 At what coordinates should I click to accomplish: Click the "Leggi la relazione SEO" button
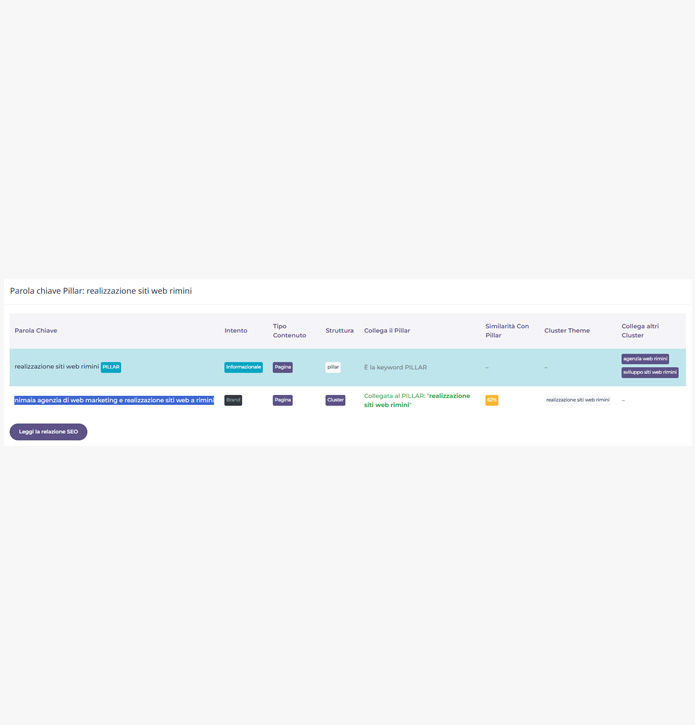48,432
